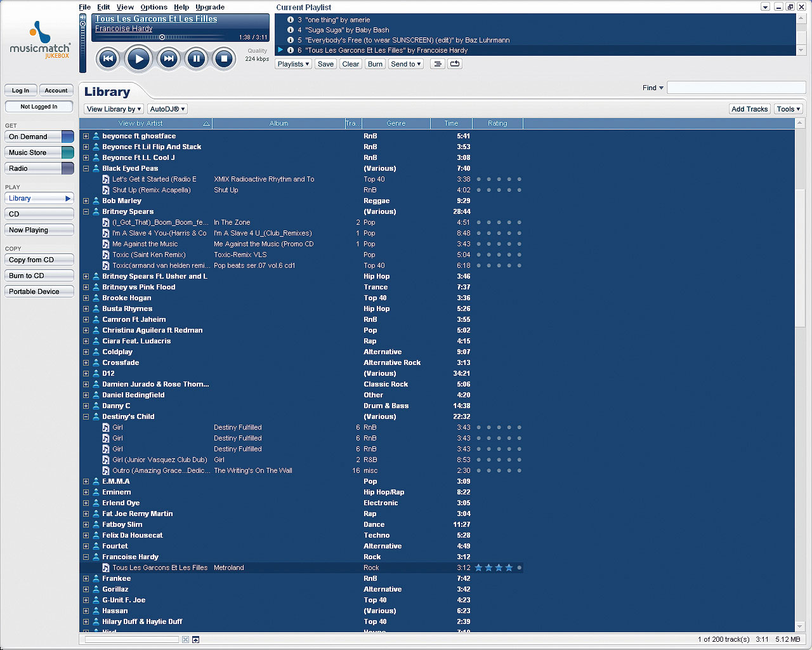Click the Find search input field
Screen dimensions: 812x650
(736, 88)
